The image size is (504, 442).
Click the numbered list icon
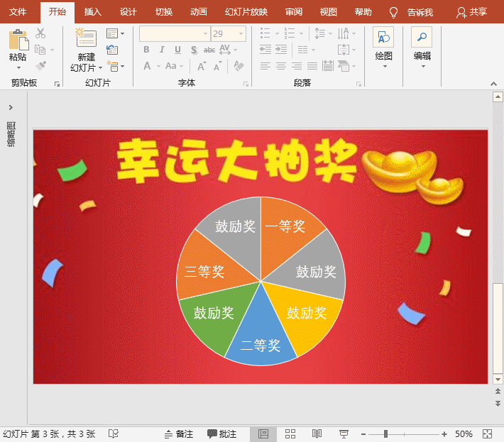click(x=290, y=33)
